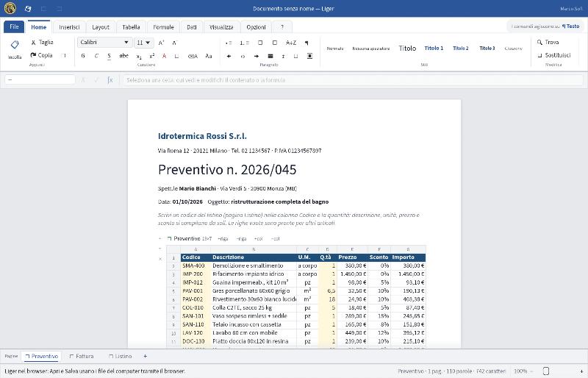Screen dimensions: 588x378
Task: Insert a numbered list
Action: (244, 43)
